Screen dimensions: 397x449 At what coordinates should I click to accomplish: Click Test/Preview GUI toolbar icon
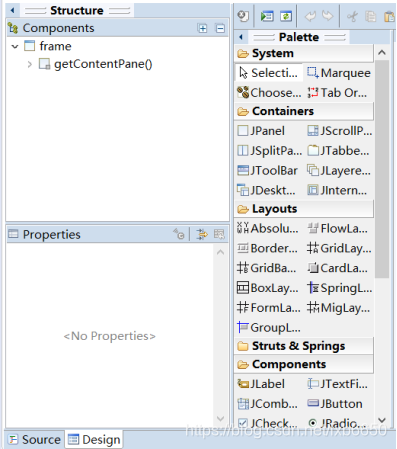[267, 16]
